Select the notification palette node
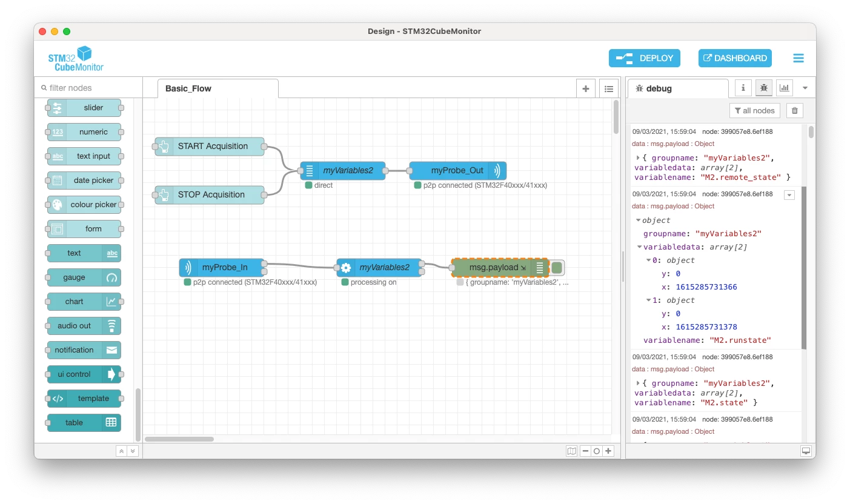This screenshot has height=504, width=850. tap(84, 350)
